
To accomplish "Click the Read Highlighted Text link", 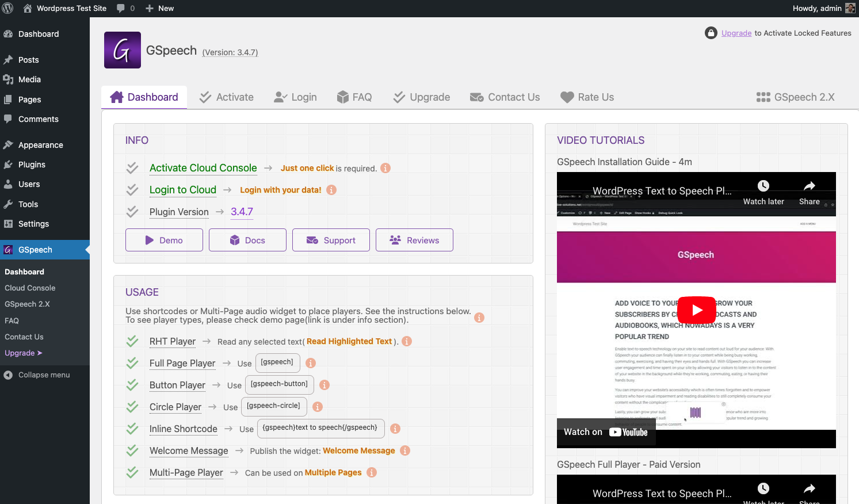I will pos(349,341).
